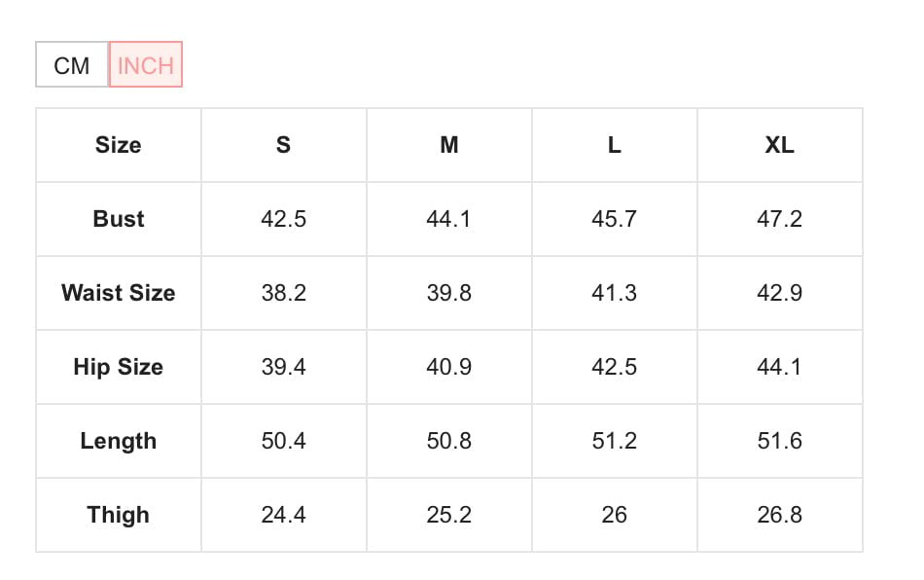
Task: Click the Size column header
Action: [x=119, y=145]
